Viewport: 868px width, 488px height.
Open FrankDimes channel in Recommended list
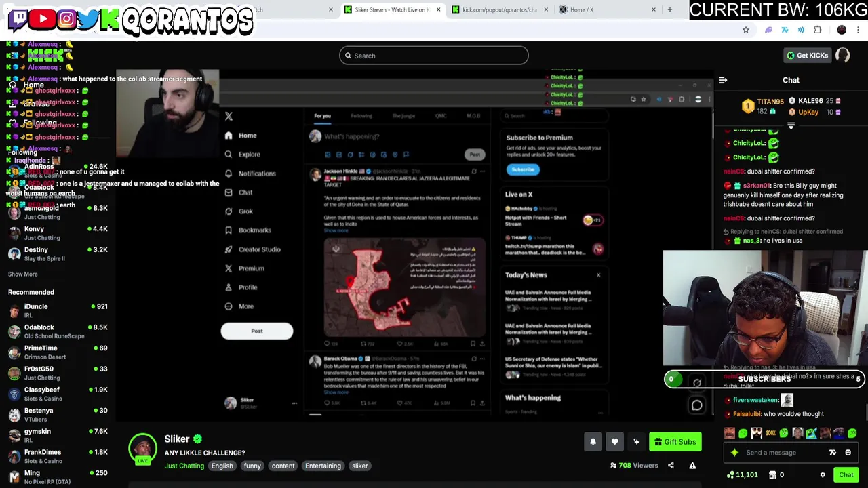58,456
